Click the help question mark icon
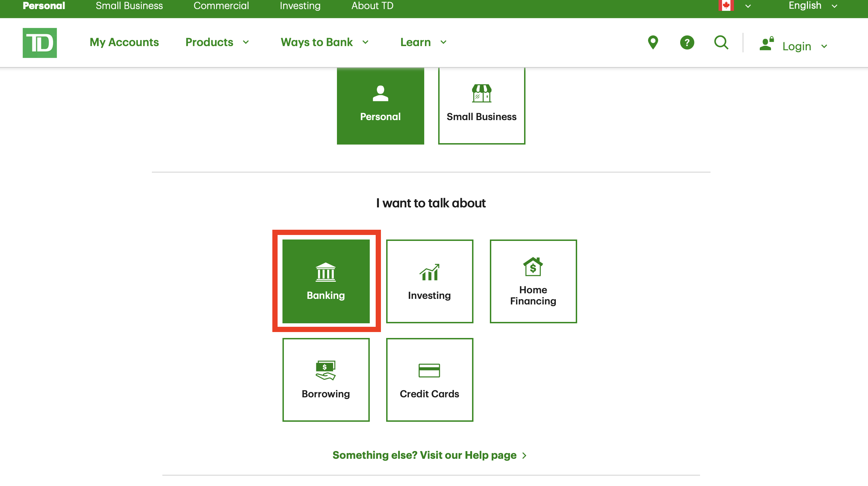 (687, 43)
